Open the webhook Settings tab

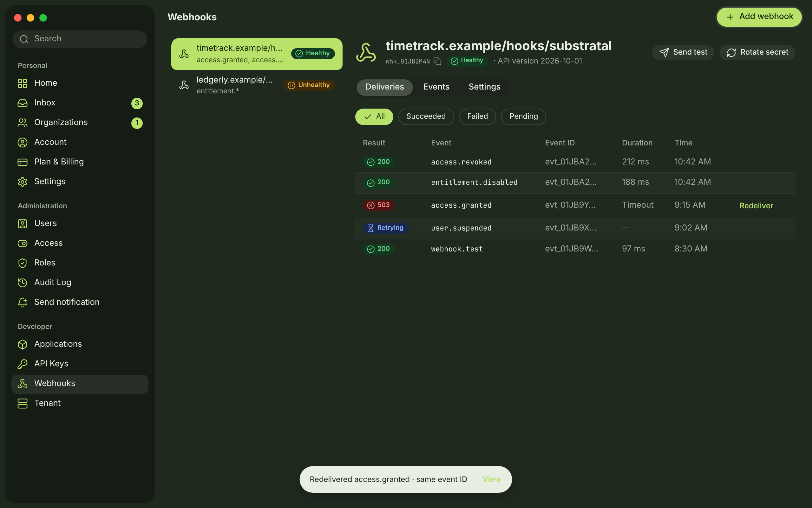484,87
